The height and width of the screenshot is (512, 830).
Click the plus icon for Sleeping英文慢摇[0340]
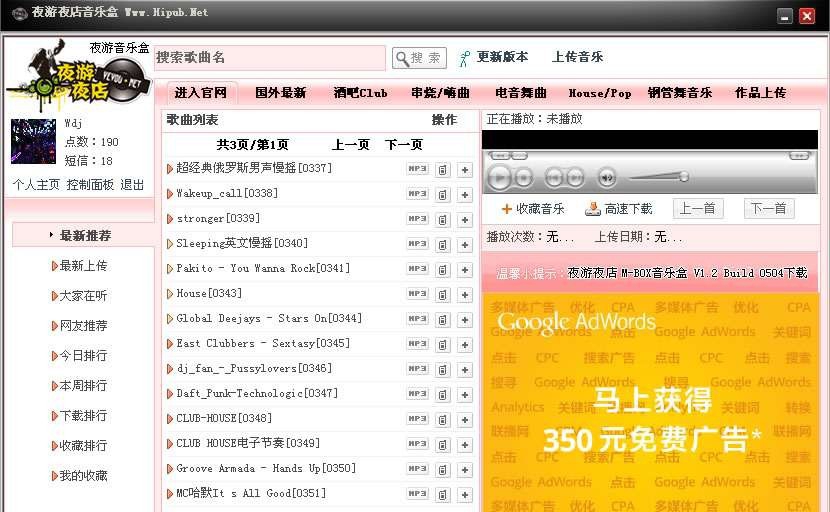(x=465, y=245)
